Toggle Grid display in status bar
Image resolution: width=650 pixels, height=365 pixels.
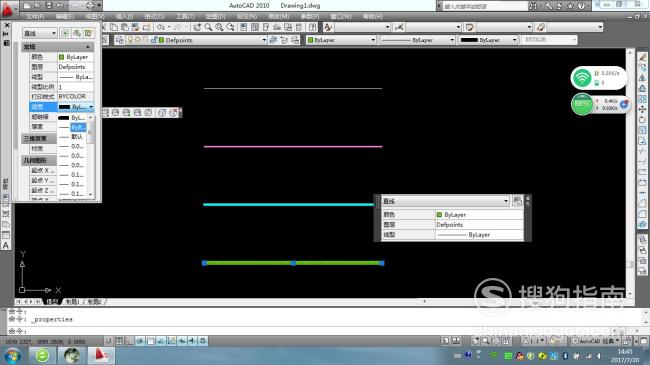[119, 341]
